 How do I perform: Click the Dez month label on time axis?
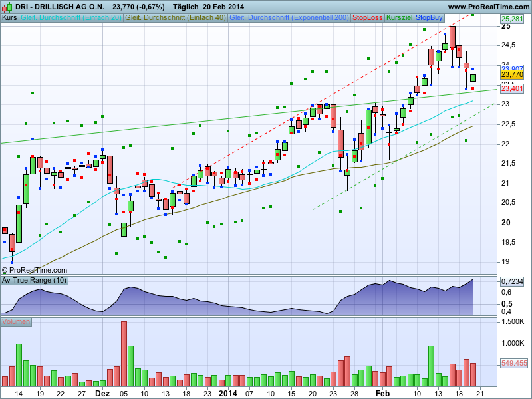[x=102, y=394]
